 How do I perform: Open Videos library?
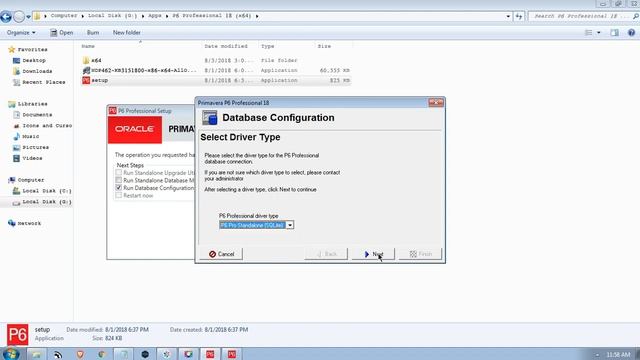(32, 158)
